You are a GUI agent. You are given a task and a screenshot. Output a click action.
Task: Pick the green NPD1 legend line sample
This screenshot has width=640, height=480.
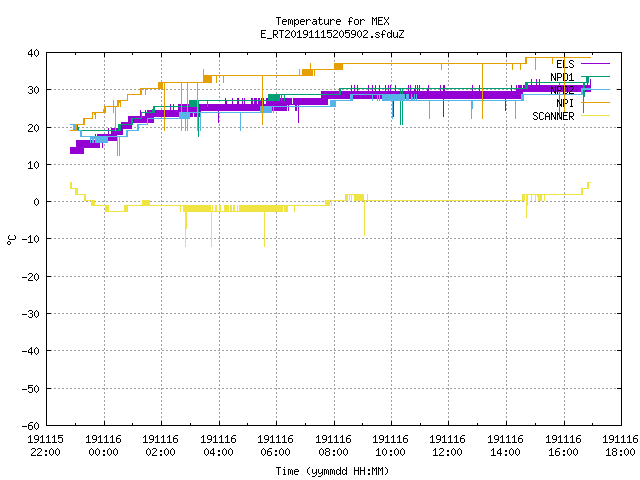595,76
